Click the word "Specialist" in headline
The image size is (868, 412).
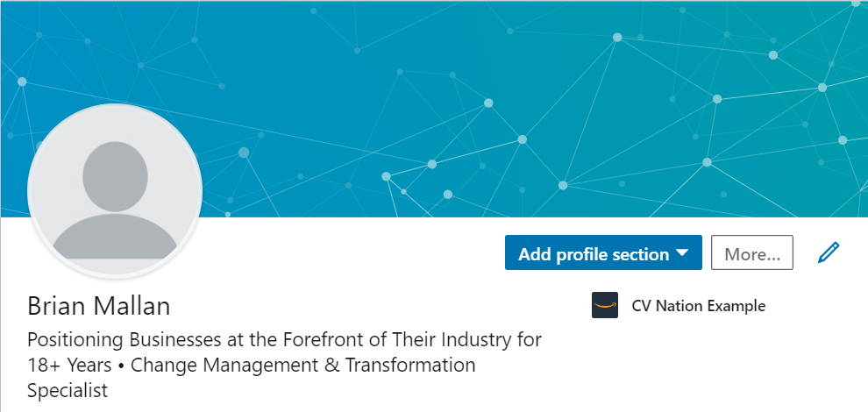(x=68, y=390)
